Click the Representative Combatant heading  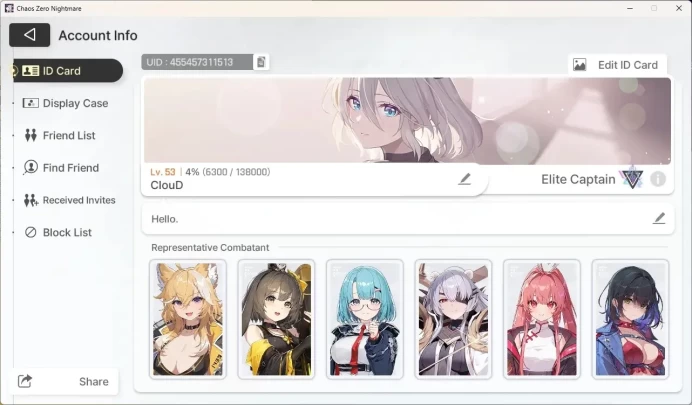pyautogui.click(x=210, y=248)
